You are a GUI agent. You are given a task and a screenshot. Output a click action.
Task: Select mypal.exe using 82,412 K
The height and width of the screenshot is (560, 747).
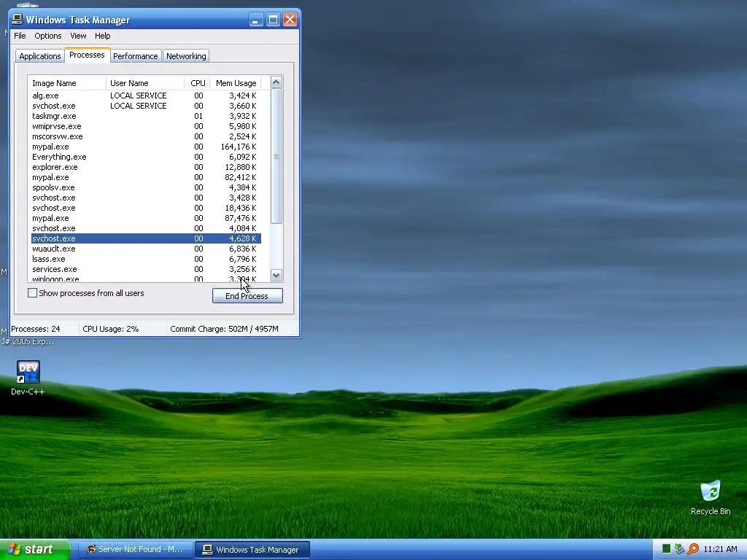tap(146, 177)
